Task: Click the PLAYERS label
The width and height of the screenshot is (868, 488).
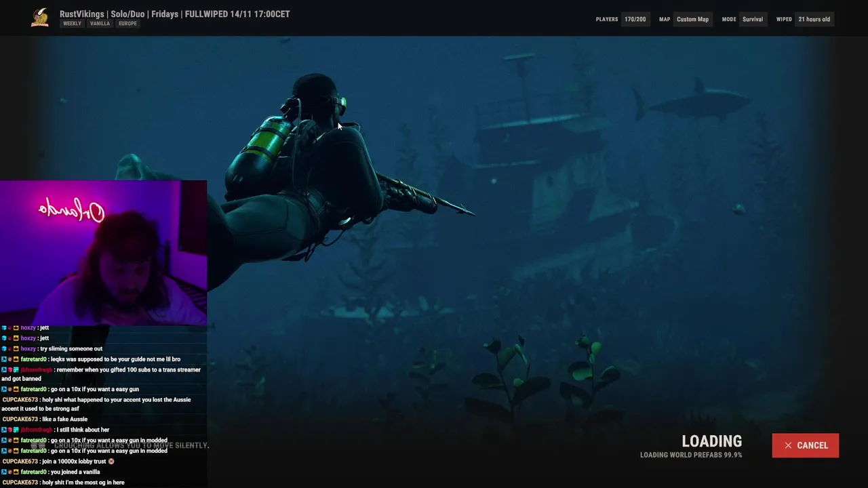Action: (x=607, y=19)
